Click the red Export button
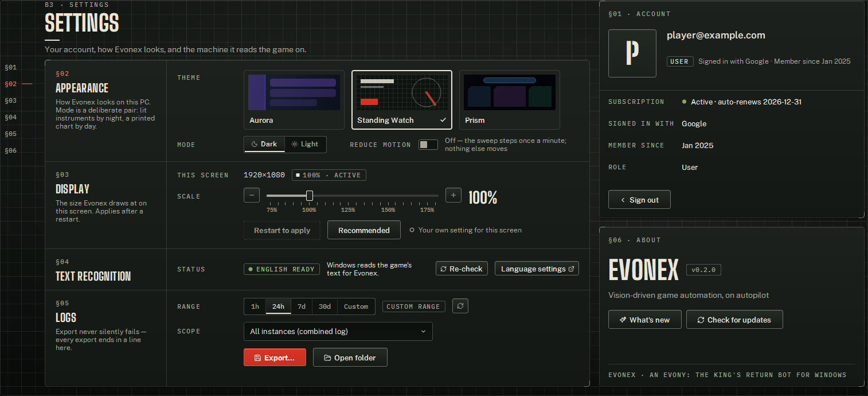Screen dimensions: 868x396 tap(275, 358)
